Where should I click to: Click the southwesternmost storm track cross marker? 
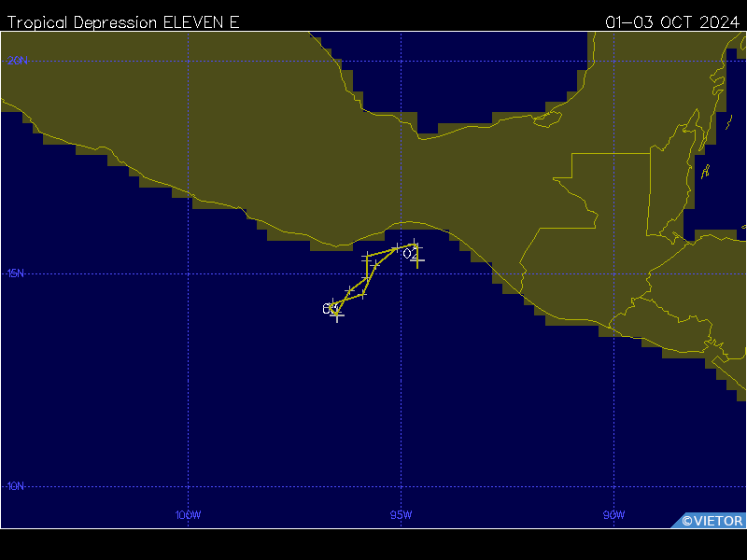tap(337, 315)
